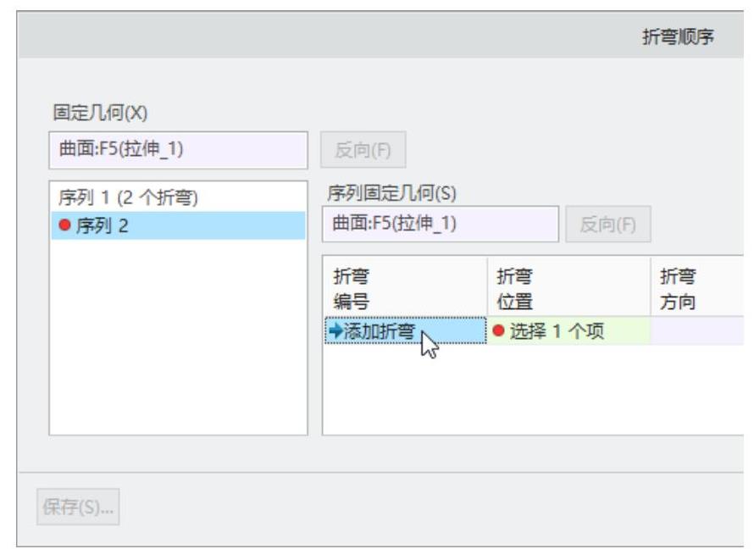Click the blank area below 序列 2 in the list
This screenshot has height=560, width=754.
coord(178,339)
